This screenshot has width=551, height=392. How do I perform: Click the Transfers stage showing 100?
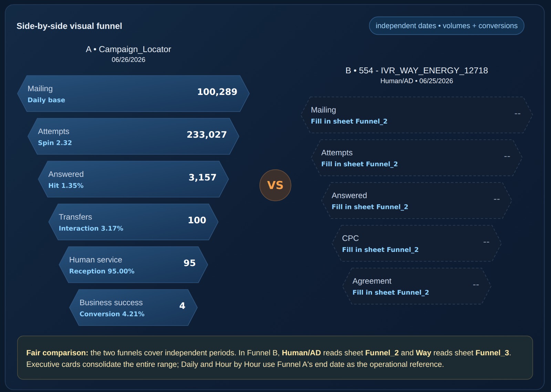pos(133,222)
